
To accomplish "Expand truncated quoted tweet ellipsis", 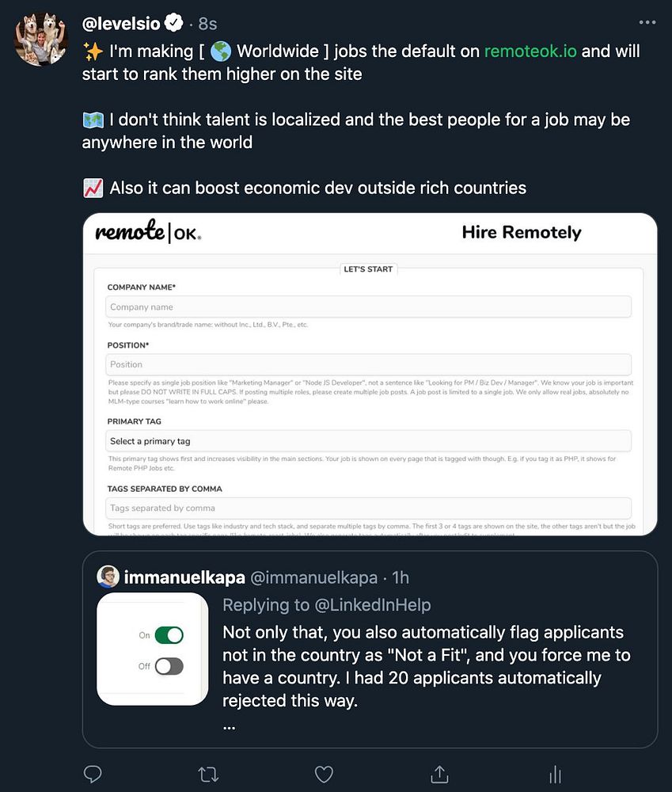I will click(229, 727).
